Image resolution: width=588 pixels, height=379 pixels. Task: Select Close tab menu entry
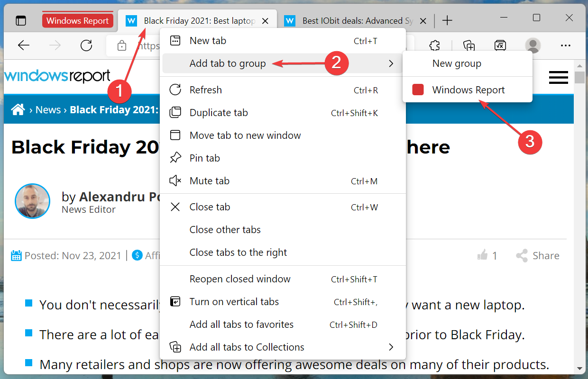283,207
